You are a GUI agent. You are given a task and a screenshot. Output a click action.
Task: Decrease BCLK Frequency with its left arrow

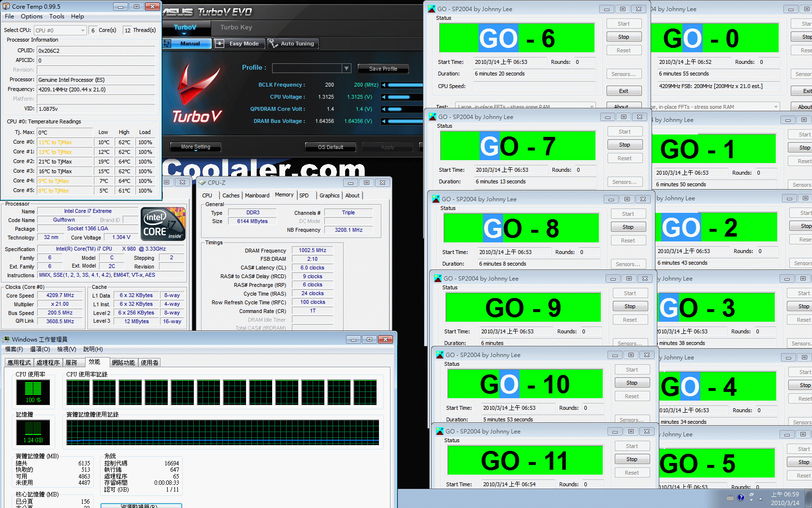coord(384,85)
